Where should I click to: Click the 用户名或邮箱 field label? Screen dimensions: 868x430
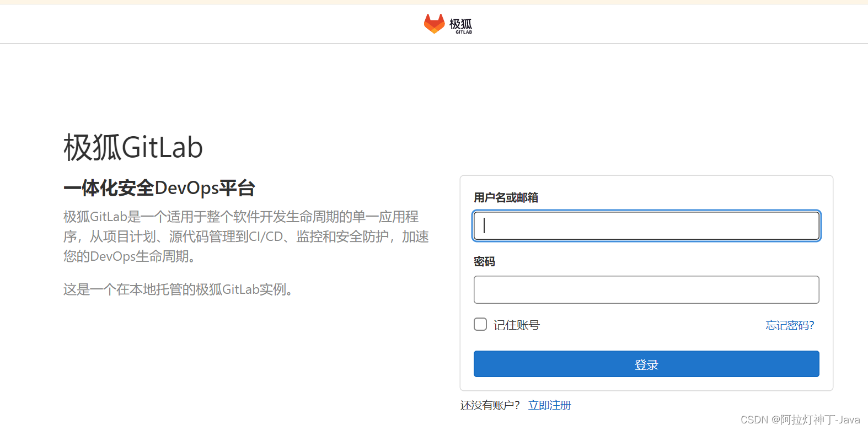pyautogui.click(x=506, y=197)
